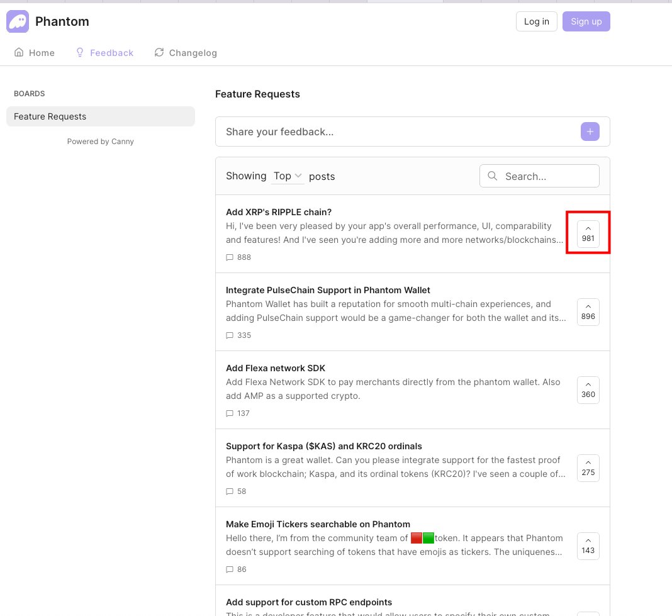The image size is (672, 616).
Task: Open the Powered by Canny link
Action: pyautogui.click(x=100, y=142)
